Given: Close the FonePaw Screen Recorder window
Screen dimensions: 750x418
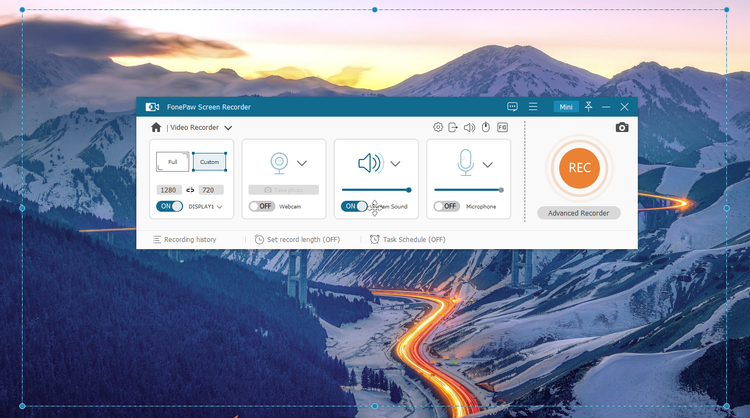Looking at the screenshot, I should (624, 107).
